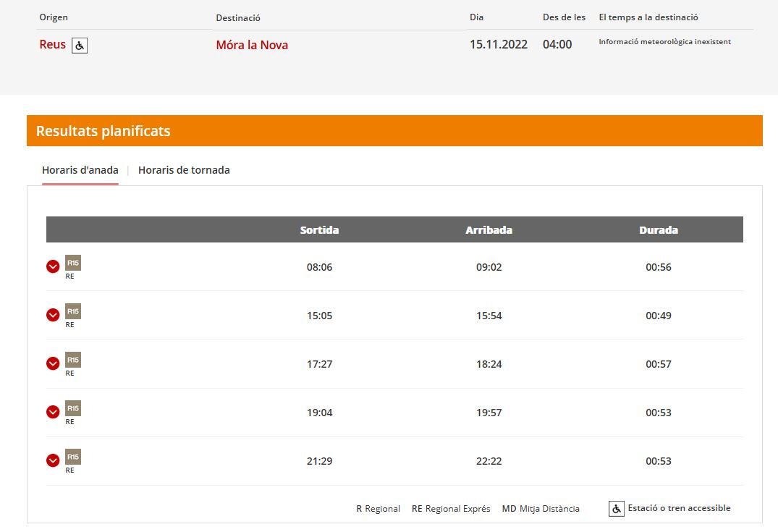The width and height of the screenshot is (778, 532).
Task: Click the R15 line icon for 21:29 train
Action: click(73, 457)
